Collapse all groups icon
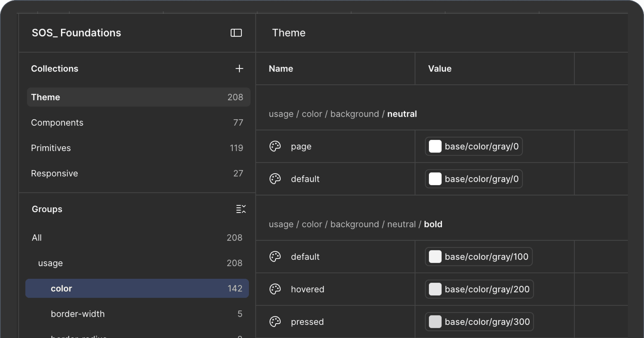Viewport: 644px width, 338px height. [x=241, y=209]
